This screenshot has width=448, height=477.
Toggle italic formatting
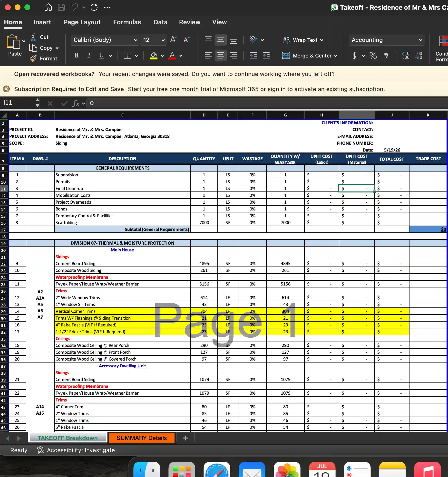89,55
